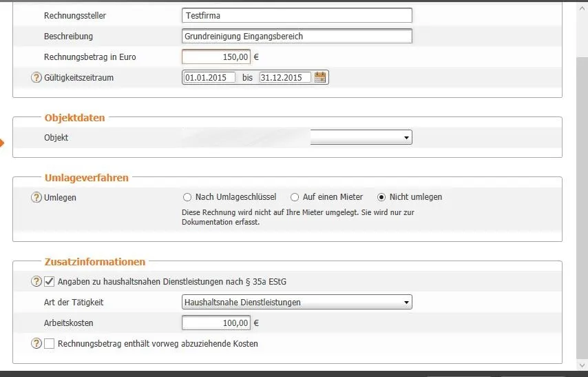Enable Rechnungsbetrag enthält vorweg abzuziehende Kosten checkbox
588x377 pixels.
(x=49, y=343)
